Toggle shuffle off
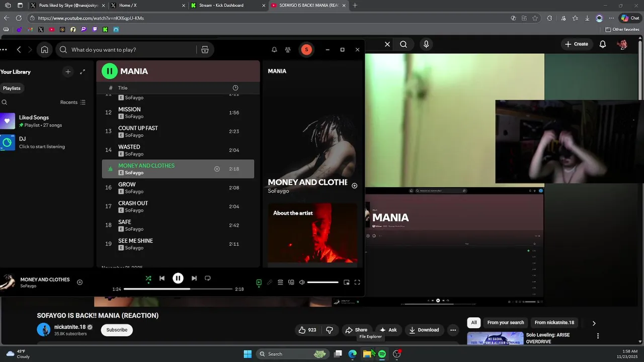The width and height of the screenshot is (644, 362). coord(148,278)
